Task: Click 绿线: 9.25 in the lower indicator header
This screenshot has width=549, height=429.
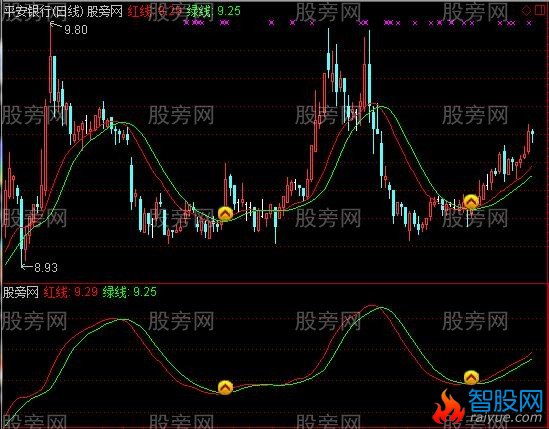Action: pos(130,292)
